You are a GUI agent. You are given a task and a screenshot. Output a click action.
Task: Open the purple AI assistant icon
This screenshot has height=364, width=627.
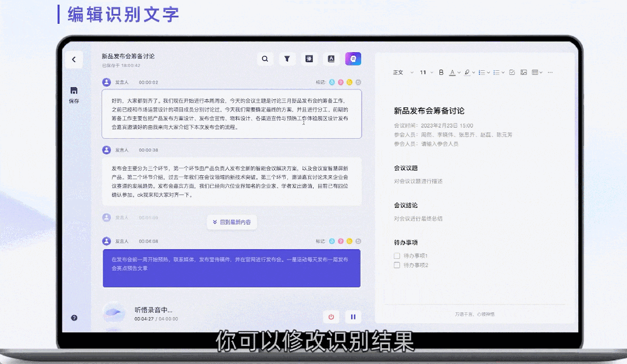(x=353, y=59)
